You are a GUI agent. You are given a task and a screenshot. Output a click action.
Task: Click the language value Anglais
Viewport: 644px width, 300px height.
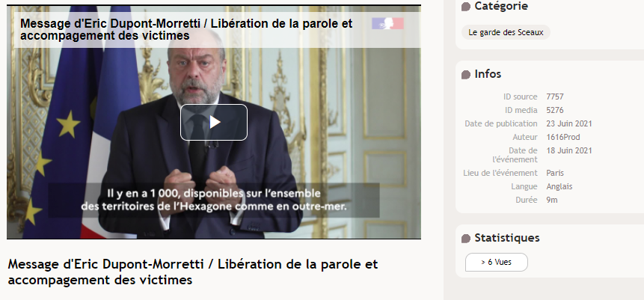coord(559,186)
